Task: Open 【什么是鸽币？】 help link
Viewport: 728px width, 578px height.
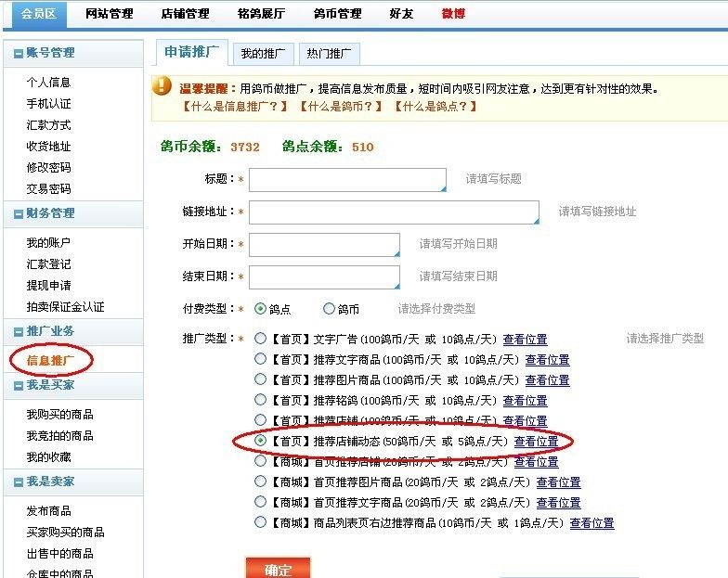Action: [x=340, y=107]
